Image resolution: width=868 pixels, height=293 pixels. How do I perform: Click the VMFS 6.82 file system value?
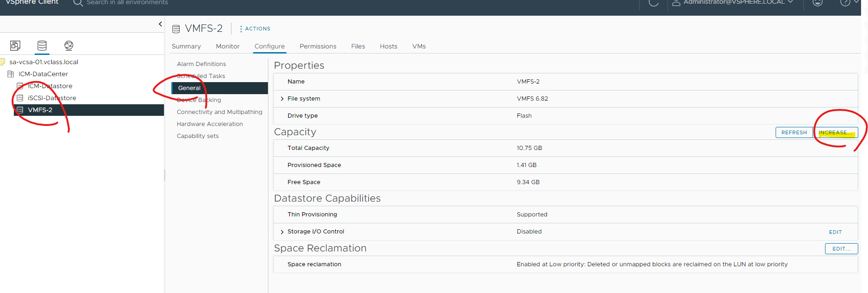(x=532, y=99)
